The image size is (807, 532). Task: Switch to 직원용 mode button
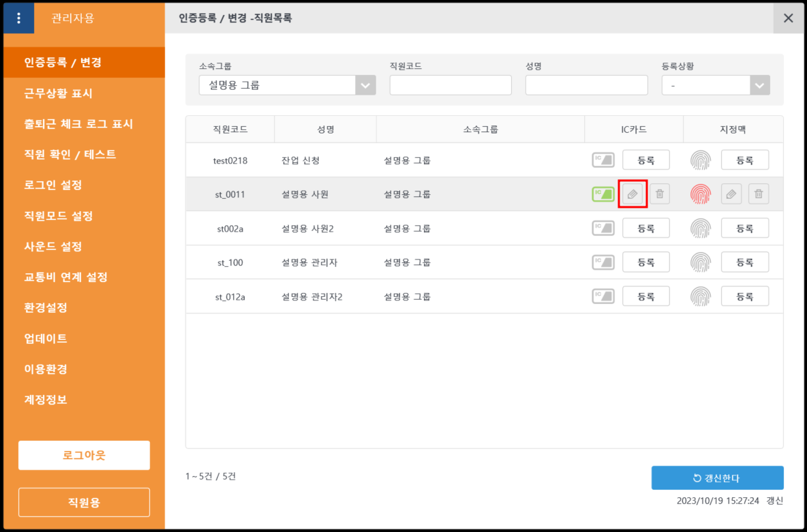click(x=84, y=503)
